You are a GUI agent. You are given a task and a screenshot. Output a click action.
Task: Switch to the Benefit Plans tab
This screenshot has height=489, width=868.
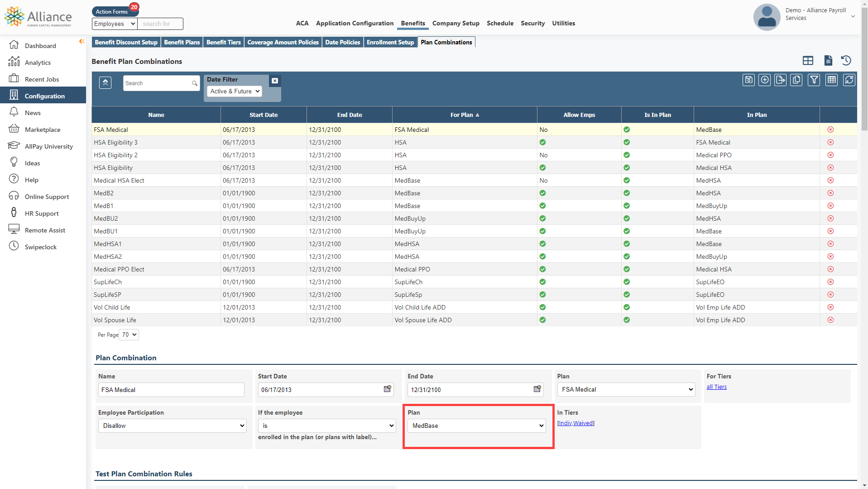pos(182,42)
